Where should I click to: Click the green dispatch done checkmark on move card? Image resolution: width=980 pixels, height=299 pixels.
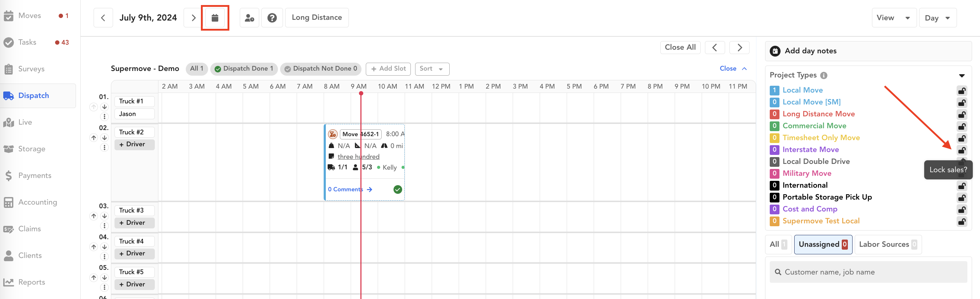[x=397, y=189]
